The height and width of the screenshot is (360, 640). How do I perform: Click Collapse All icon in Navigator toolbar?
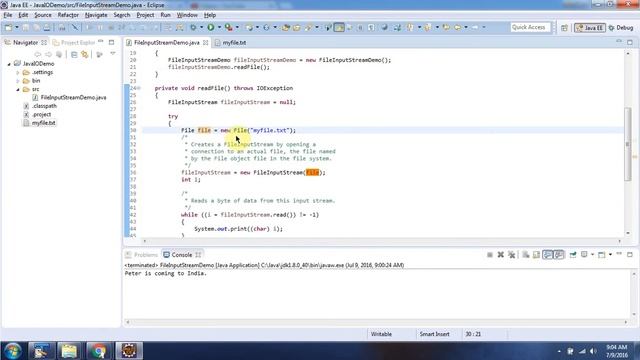tap(74, 54)
